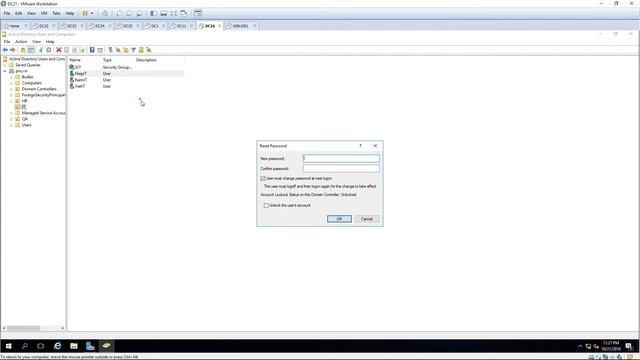Open the ADUC Action menu
Viewport: 640px width, 360px height.
[x=21, y=42]
